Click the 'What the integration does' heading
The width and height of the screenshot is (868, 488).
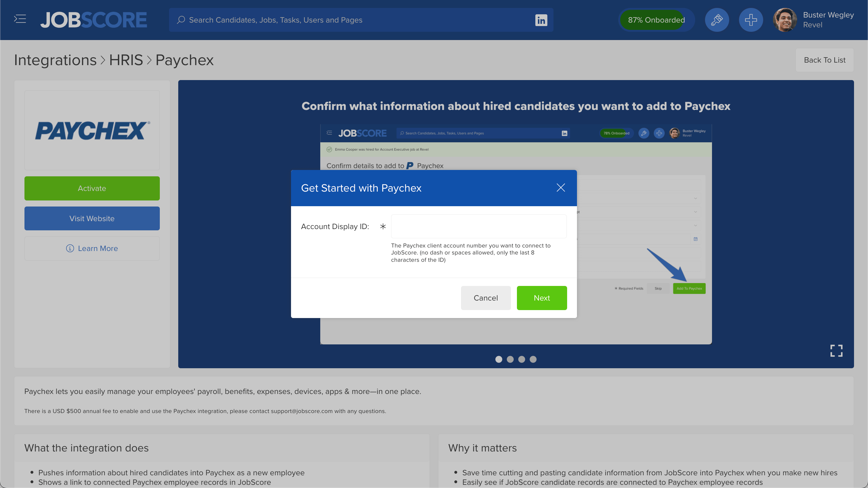click(x=86, y=448)
